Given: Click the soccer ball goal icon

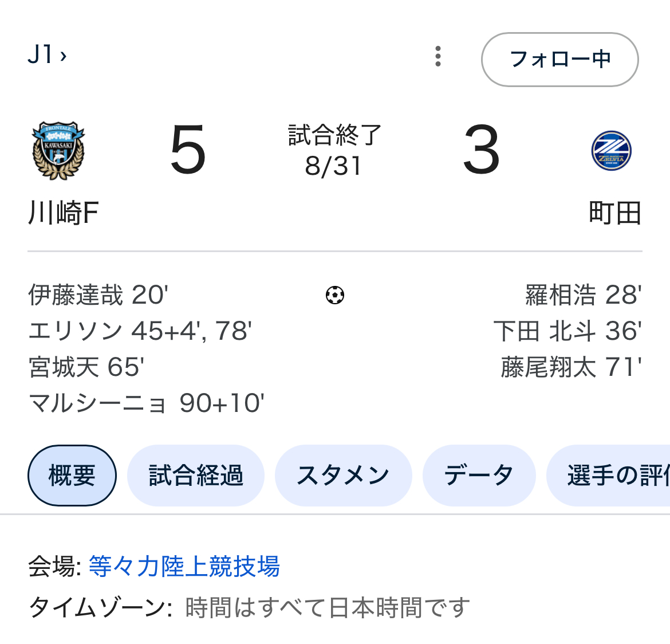Looking at the screenshot, I should tap(335, 296).
